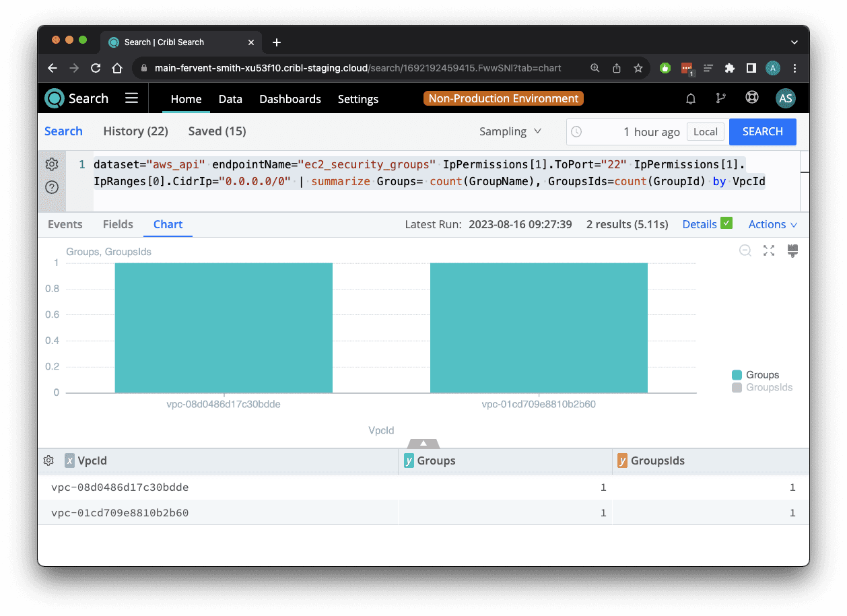Toggle the GroupsIds series in legend
The image size is (847, 616).
[x=762, y=388]
